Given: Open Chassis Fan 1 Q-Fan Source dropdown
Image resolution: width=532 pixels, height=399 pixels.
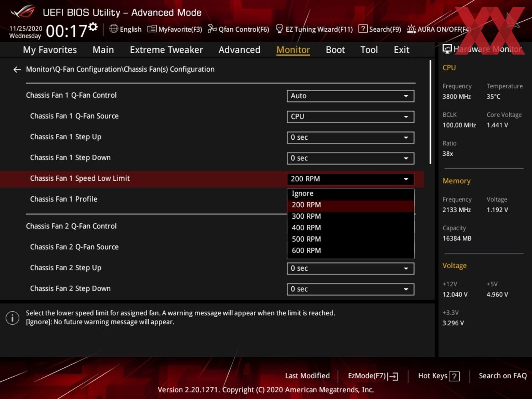Looking at the screenshot, I should pyautogui.click(x=350, y=117).
